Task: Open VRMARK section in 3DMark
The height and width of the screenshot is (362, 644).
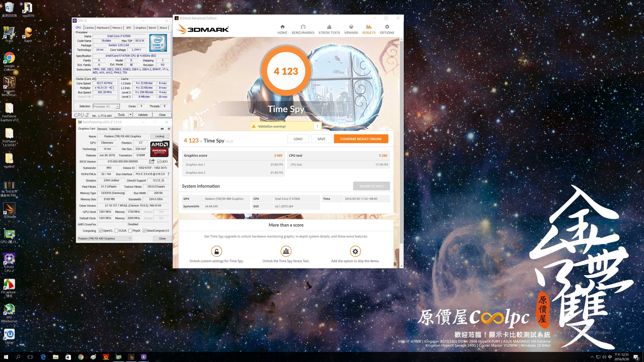Action: coord(351,29)
